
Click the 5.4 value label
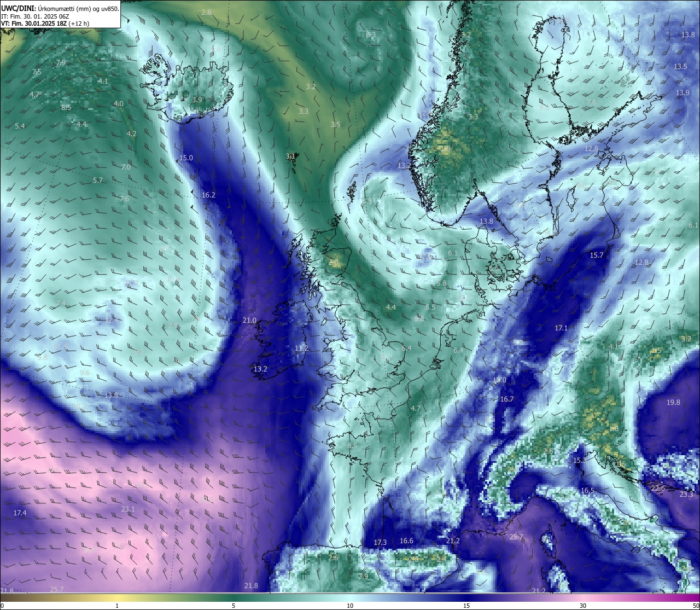[x=20, y=126]
